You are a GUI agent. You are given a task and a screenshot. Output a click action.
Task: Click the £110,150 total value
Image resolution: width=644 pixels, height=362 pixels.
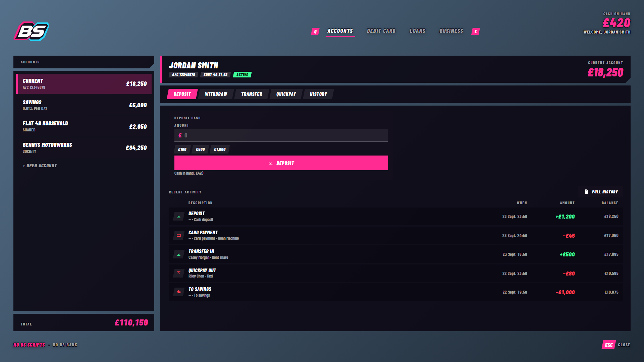[131, 322]
